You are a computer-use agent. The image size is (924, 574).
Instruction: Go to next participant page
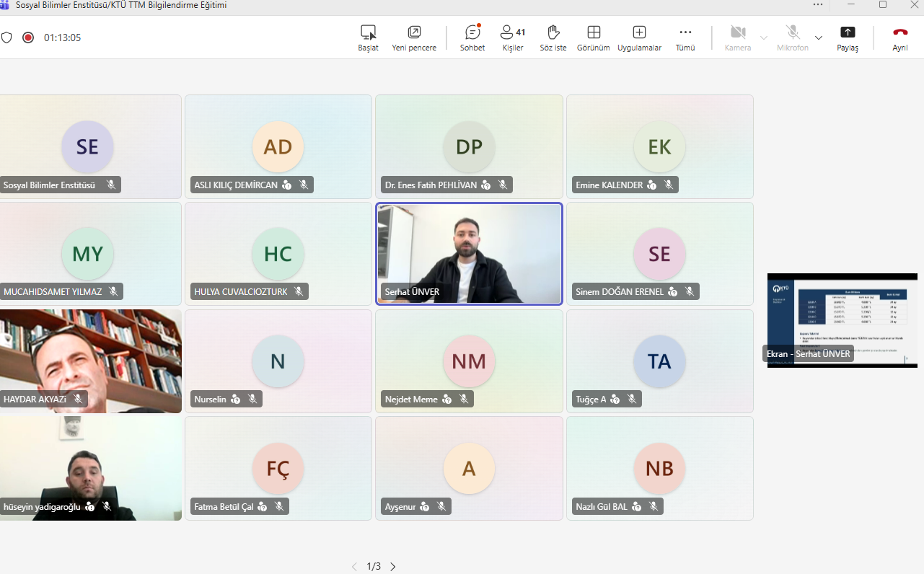tap(393, 567)
